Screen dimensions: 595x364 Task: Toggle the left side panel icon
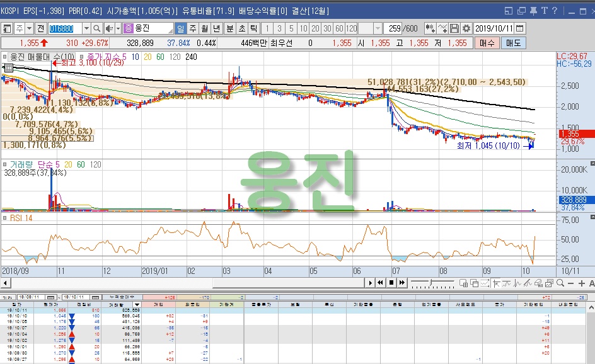7,28
